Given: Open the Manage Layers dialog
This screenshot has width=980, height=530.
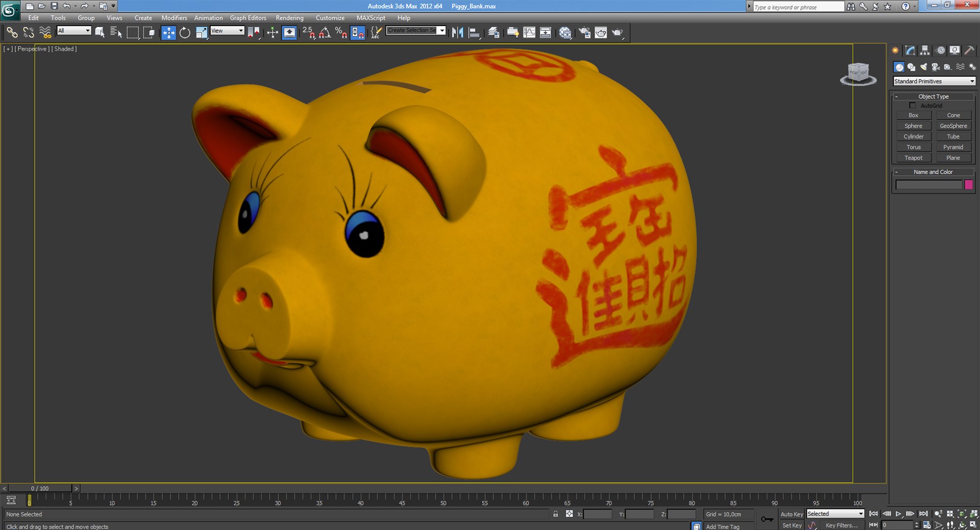Looking at the screenshot, I should [x=494, y=33].
